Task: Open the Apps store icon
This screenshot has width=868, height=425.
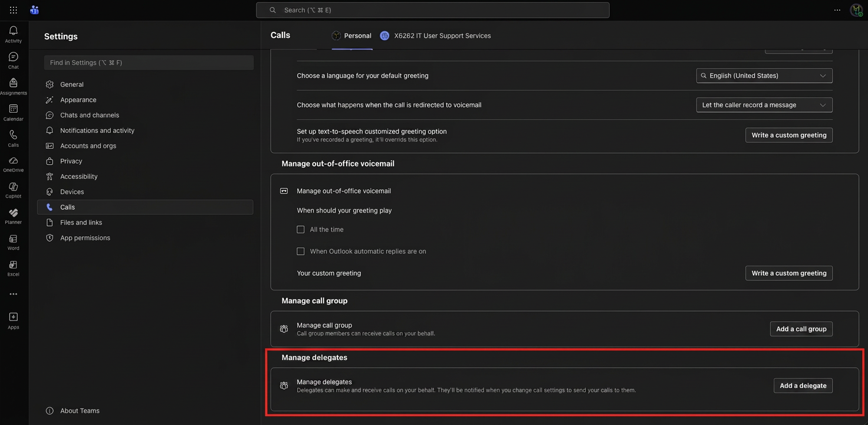Action: click(13, 317)
